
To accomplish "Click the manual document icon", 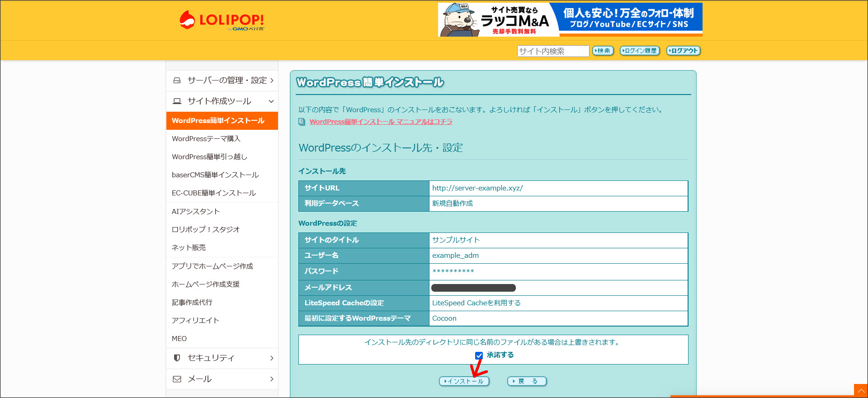I will (302, 122).
